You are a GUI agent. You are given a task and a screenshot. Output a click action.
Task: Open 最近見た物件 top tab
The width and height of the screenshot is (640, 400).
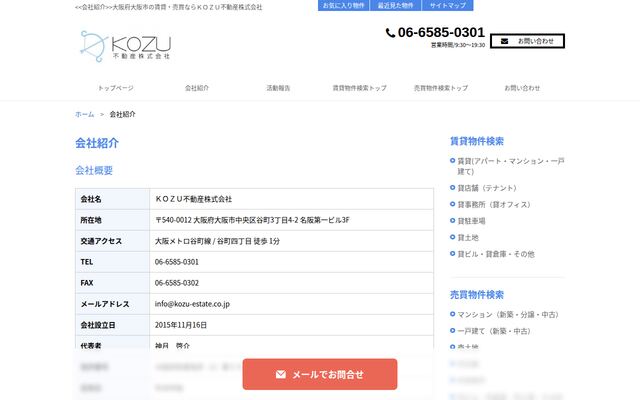395,5
